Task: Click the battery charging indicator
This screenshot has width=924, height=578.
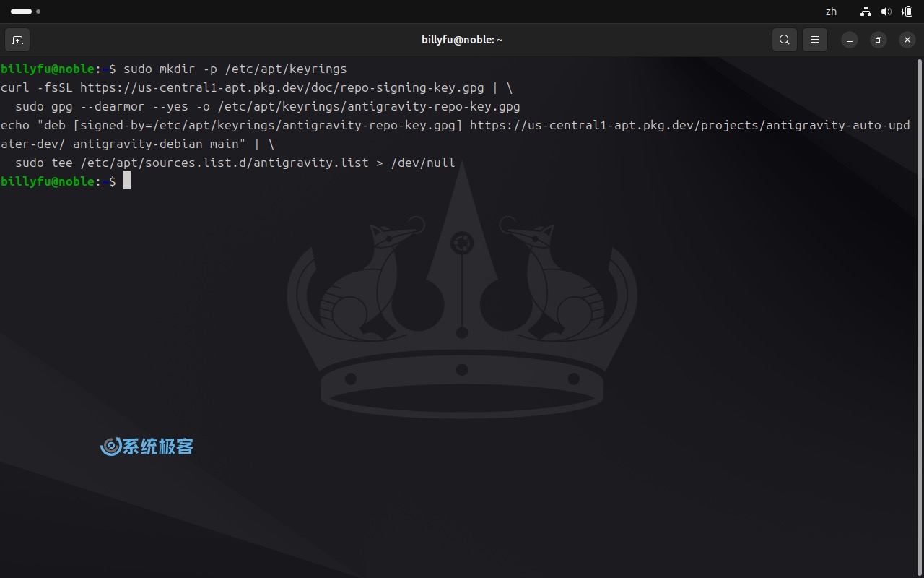Action: pos(907,12)
